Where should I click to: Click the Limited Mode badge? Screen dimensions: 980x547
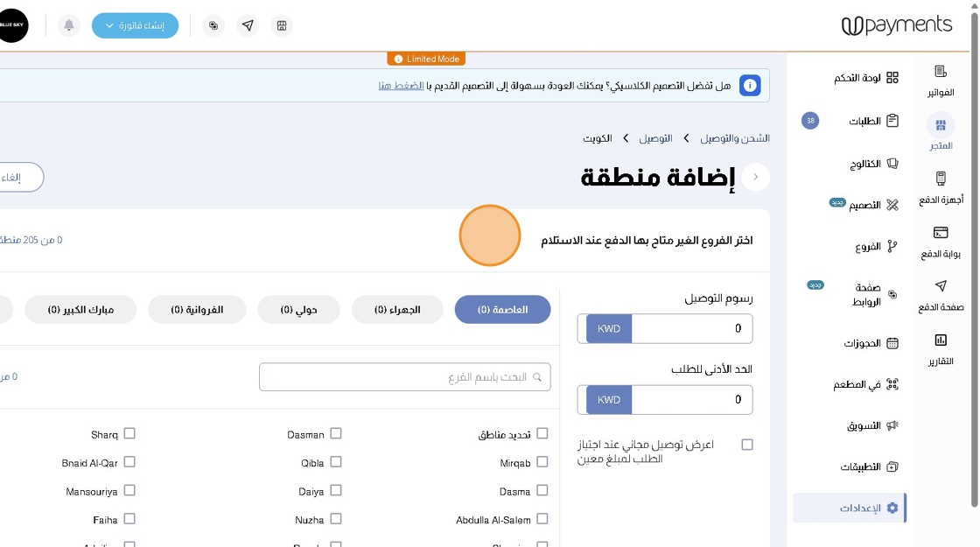click(426, 59)
